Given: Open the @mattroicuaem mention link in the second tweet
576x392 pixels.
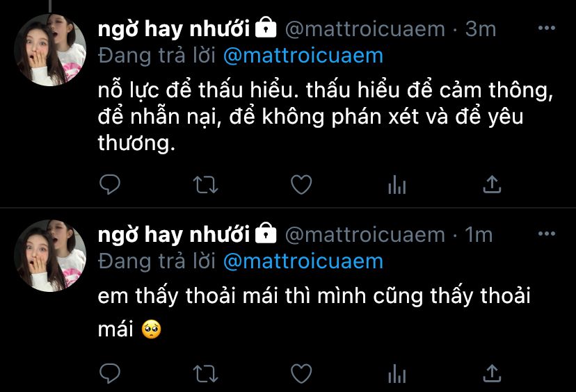Looking at the screenshot, I should click(x=303, y=261).
